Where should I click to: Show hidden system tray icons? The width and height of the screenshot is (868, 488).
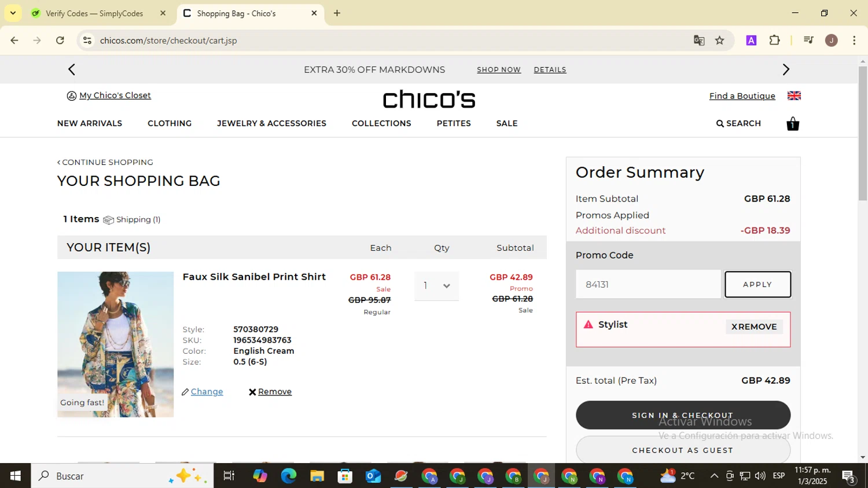click(x=714, y=476)
